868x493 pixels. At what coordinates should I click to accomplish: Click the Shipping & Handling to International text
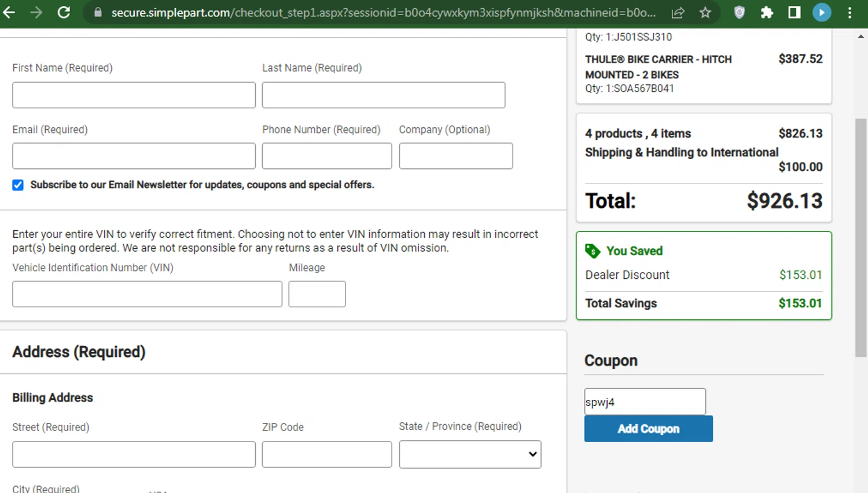pyautogui.click(x=682, y=152)
